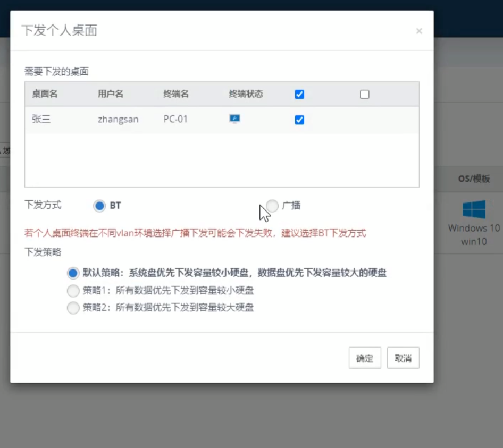Click the 终端名 column header
The width and height of the screenshot is (503, 448).
176,94
